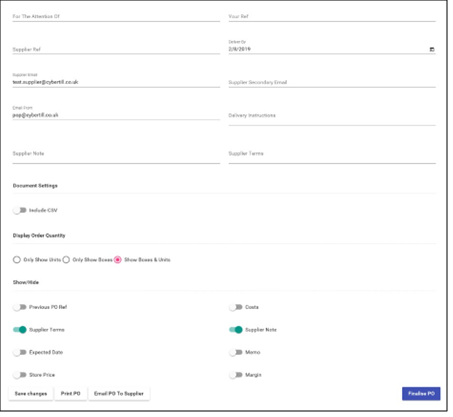This screenshot has height=417, width=453.
Task: Click the Print PO button
Action: [x=71, y=394]
